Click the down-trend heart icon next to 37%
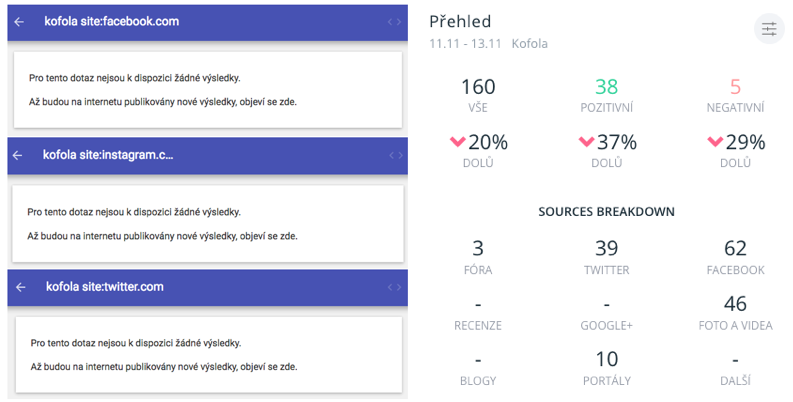Viewport: 793px width, 402px height. point(587,143)
